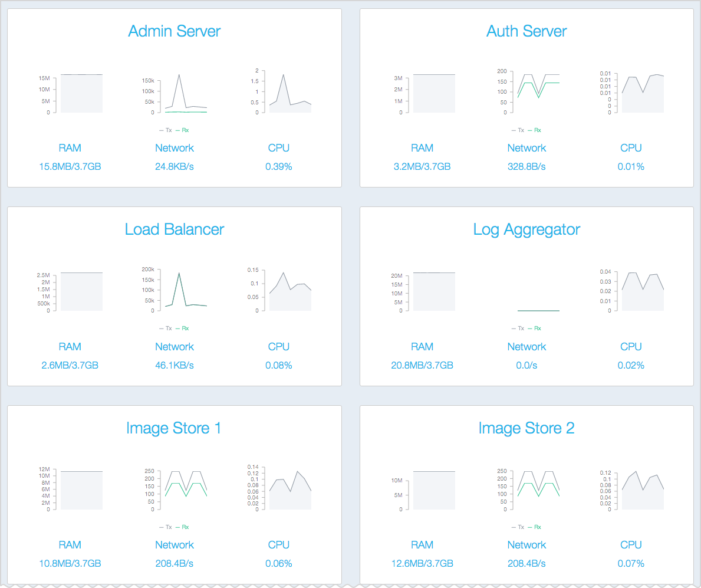Screen dimensions: 701x588
Task: Click the Image Store 2 title
Action: pyautogui.click(x=526, y=428)
